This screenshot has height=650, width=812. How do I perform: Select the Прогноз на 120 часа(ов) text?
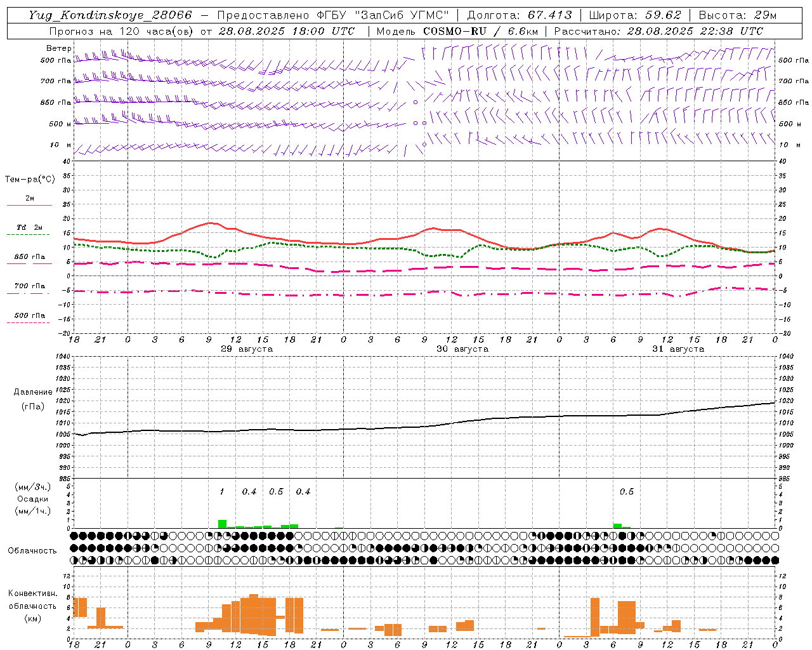(x=122, y=31)
